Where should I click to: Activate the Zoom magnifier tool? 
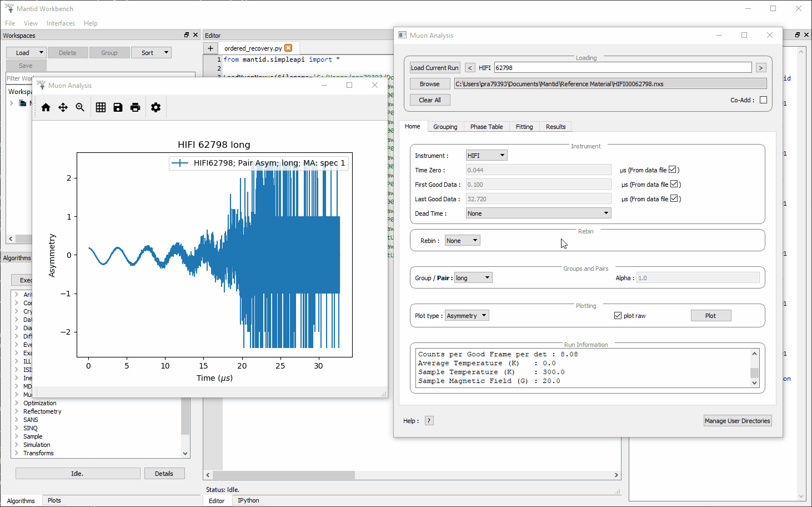coord(80,107)
